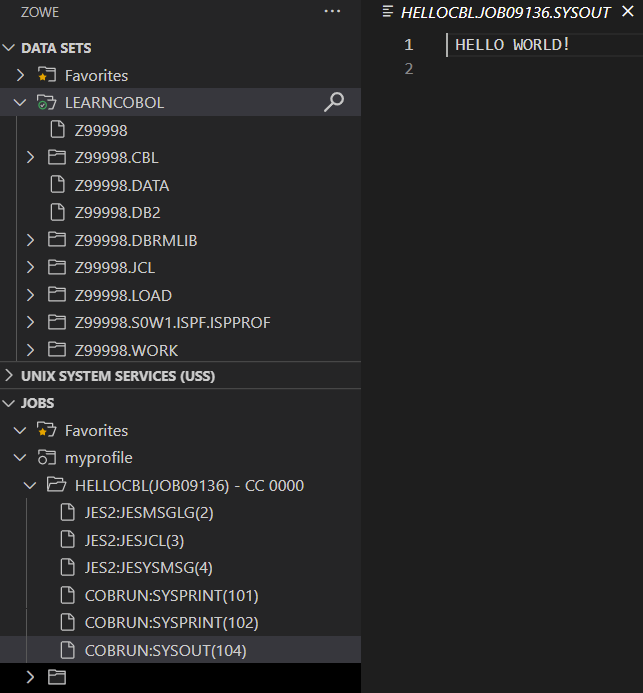Click the LEARNCOBOL verified profile folder icon
The image size is (643, 693).
(46, 102)
